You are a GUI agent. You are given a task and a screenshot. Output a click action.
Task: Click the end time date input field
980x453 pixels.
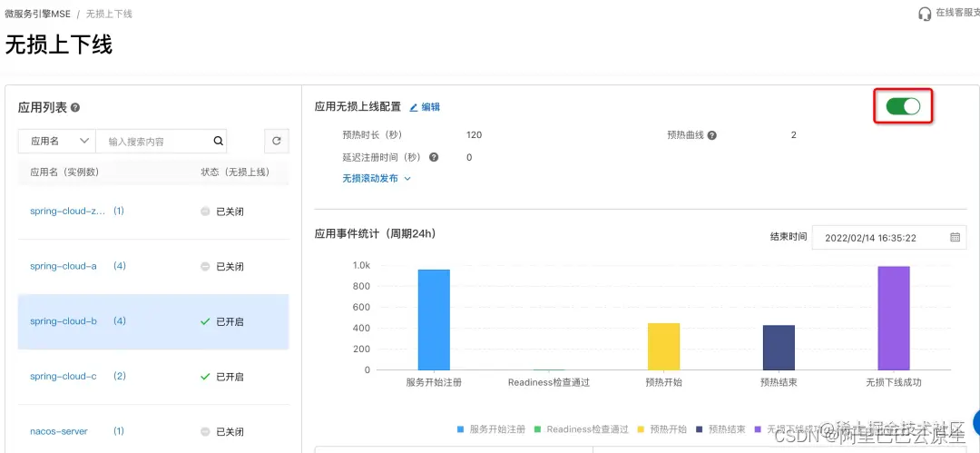coord(888,238)
